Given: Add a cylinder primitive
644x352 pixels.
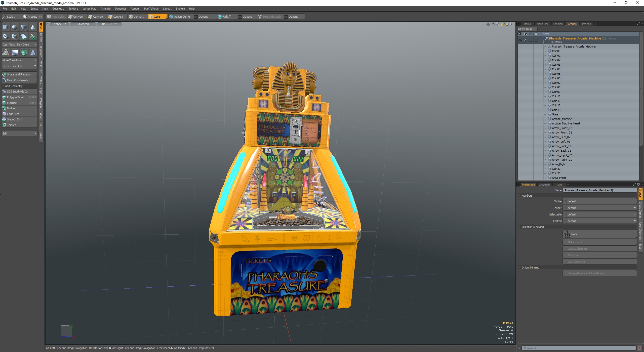Looking at the screenshot, I should pyautogui.click(x=24, y=27).
